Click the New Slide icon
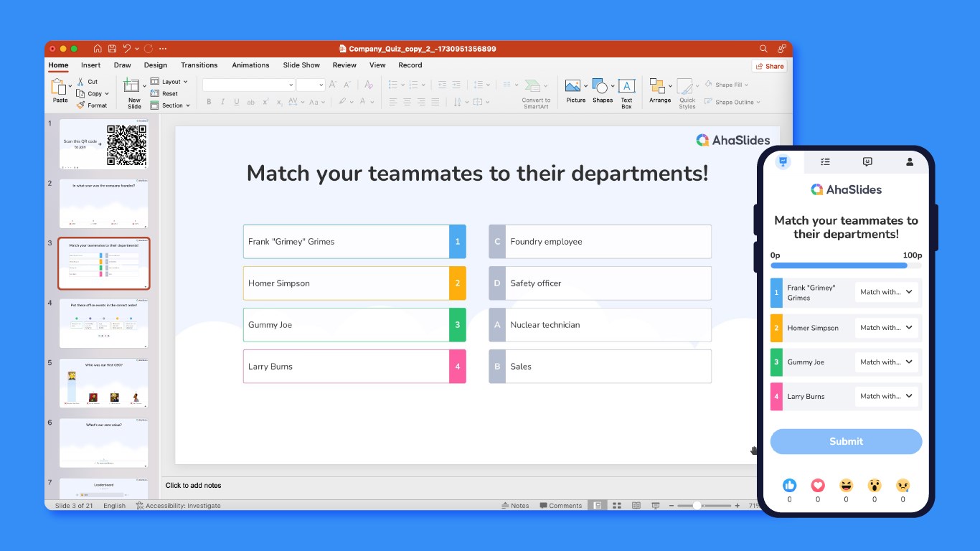The image size is (980, 551). click(x=132, y=86)
